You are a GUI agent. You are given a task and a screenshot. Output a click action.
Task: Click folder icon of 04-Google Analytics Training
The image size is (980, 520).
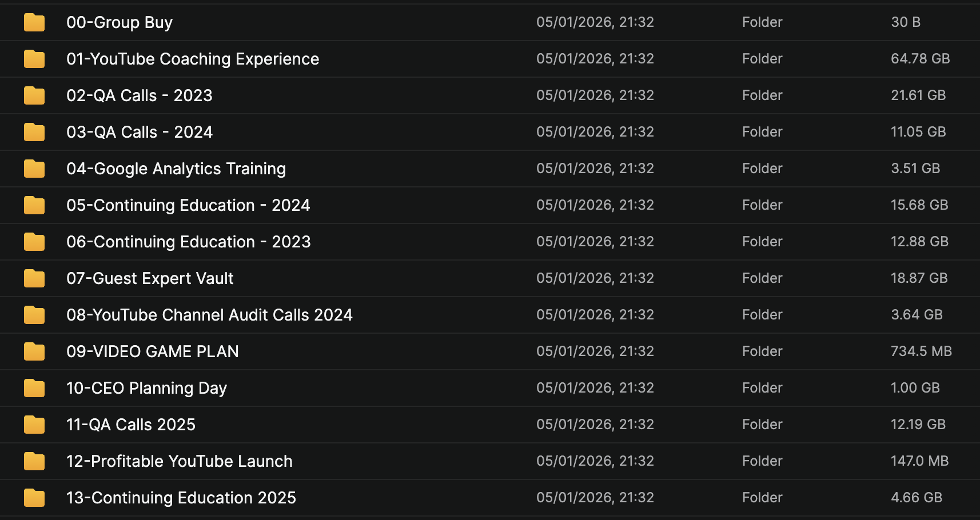coord(34,169)
